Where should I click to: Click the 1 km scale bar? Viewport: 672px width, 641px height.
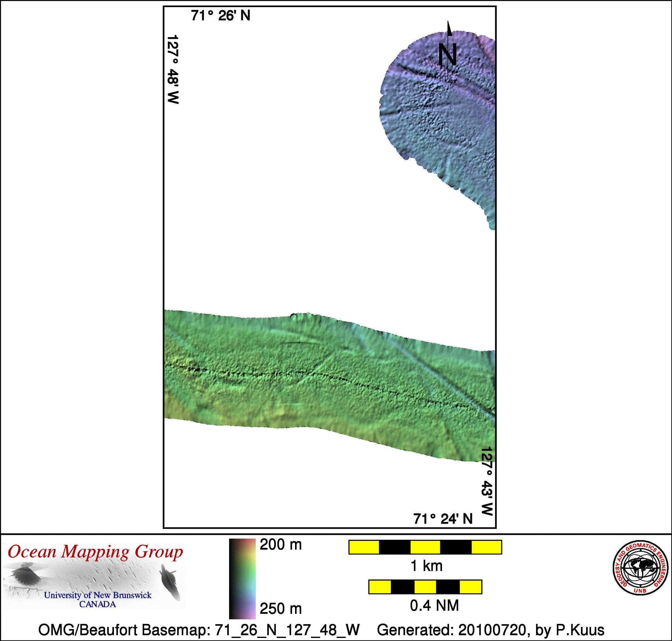coord(425,547)
